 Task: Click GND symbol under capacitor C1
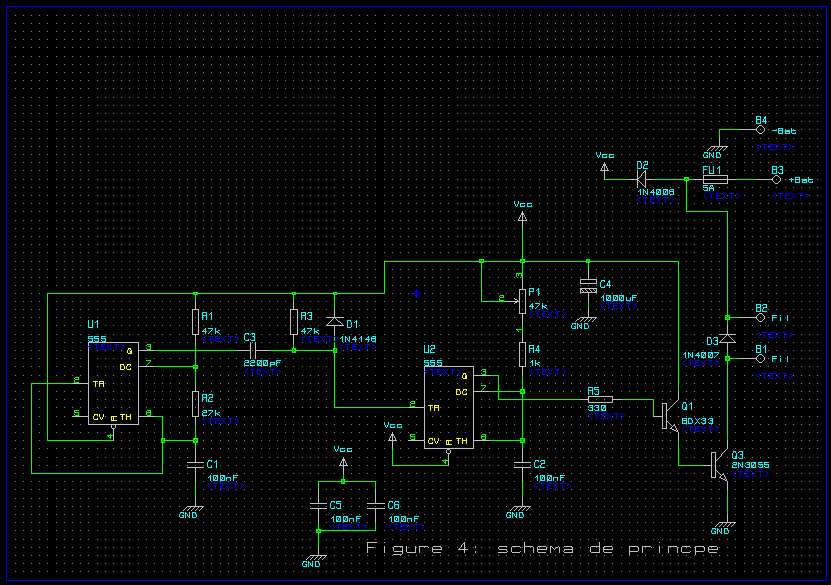pyautogui.click(x=196, y=508)
